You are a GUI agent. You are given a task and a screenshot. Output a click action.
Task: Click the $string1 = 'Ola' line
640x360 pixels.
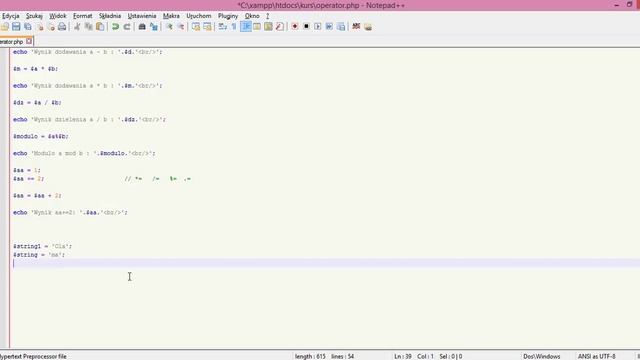pyautogui.click(x=42, y=246)
